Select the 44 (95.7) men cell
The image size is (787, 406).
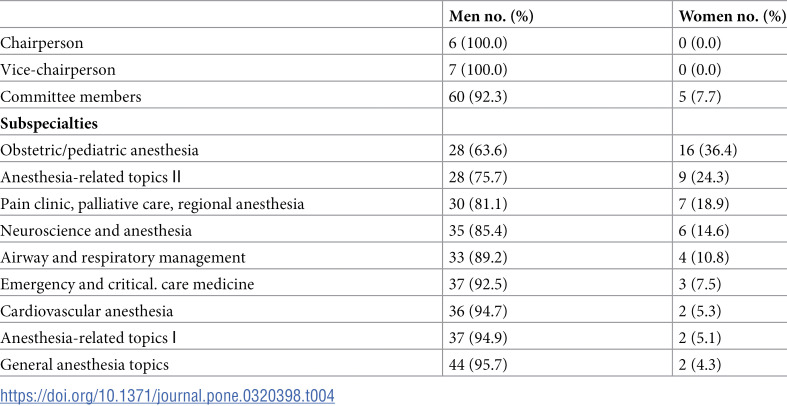(x=478, y=365)
